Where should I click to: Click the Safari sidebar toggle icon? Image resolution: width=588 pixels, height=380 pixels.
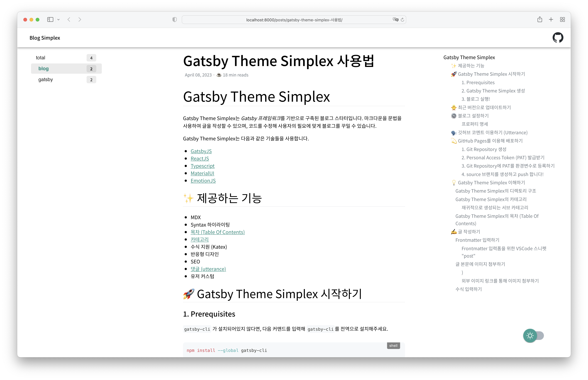click(x=50, y=20)
